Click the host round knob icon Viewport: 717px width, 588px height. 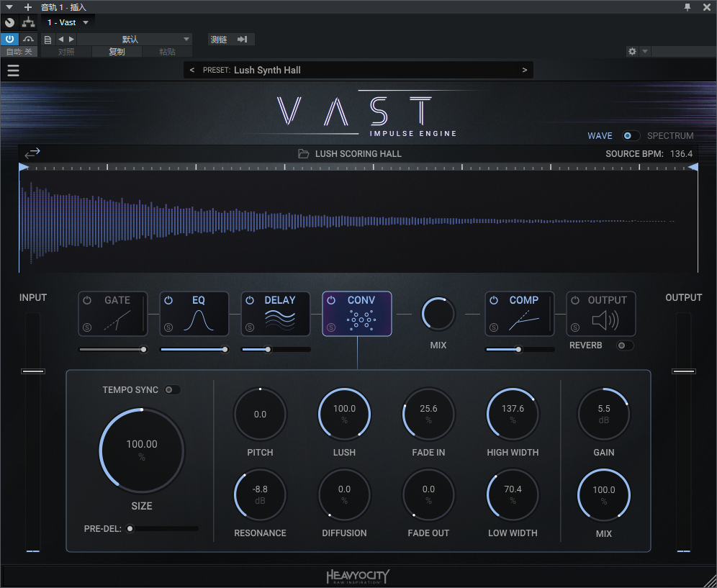(x=9, y=22)
